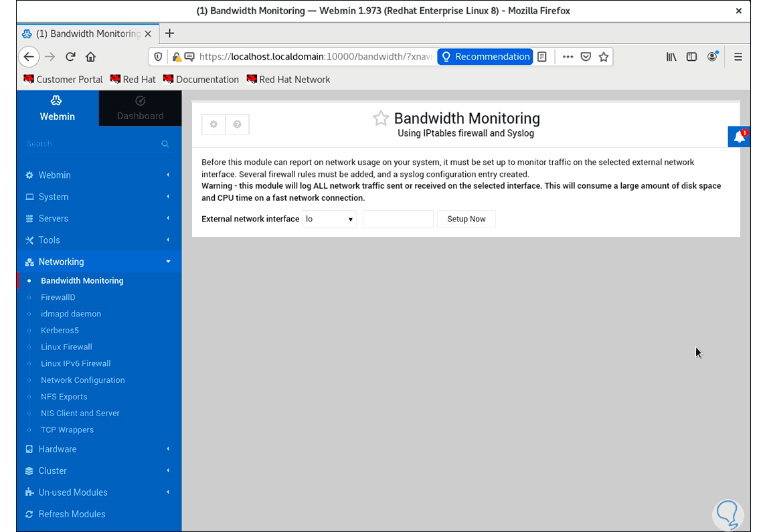767x532 pixels.
Task: Select the Webmin tab
Action: pos(58,108)
